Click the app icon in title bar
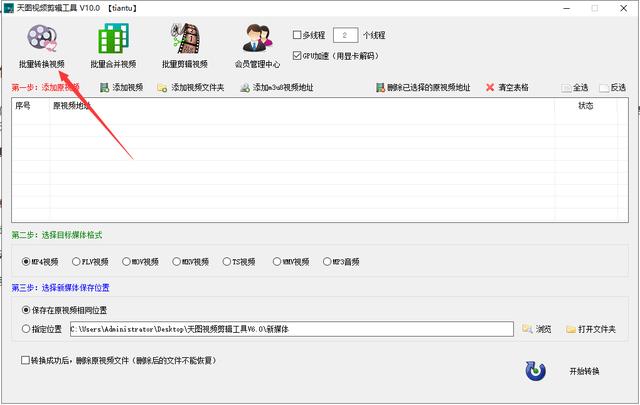640x405 pixels. [9, 8]
